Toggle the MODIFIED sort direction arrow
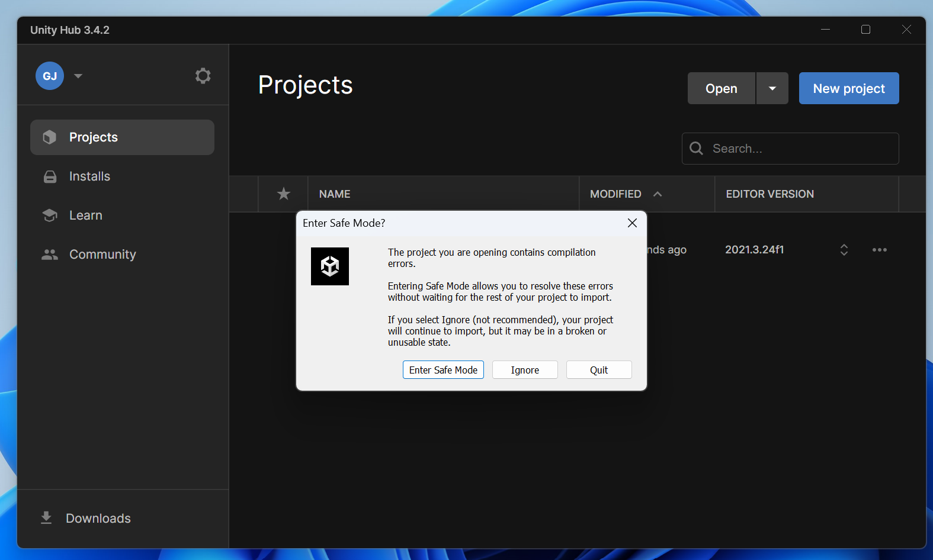 [658, 194]
